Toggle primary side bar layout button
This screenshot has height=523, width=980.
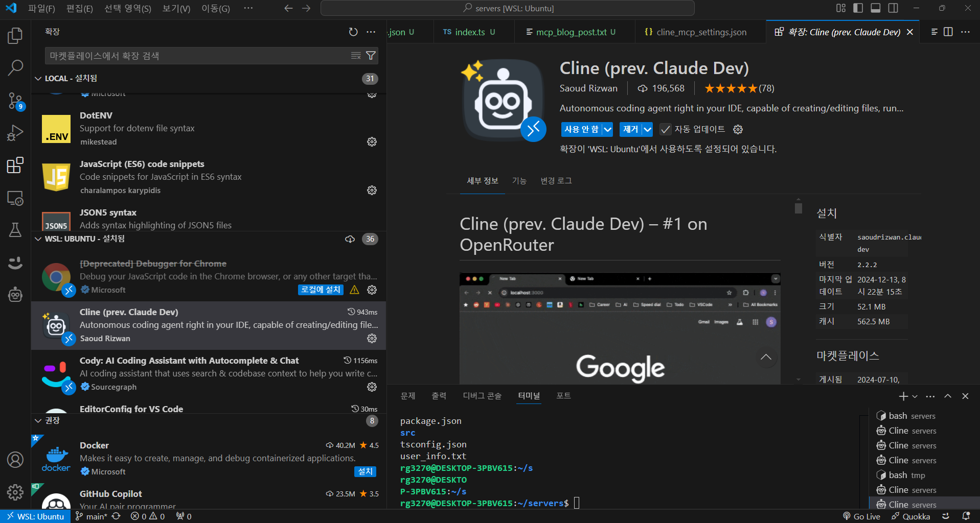858,8
